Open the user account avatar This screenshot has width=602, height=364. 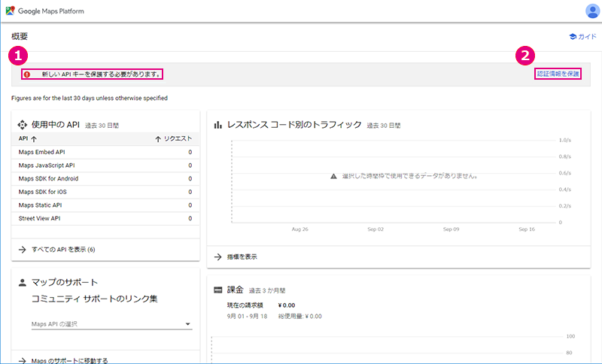click(x=592, y=11)
